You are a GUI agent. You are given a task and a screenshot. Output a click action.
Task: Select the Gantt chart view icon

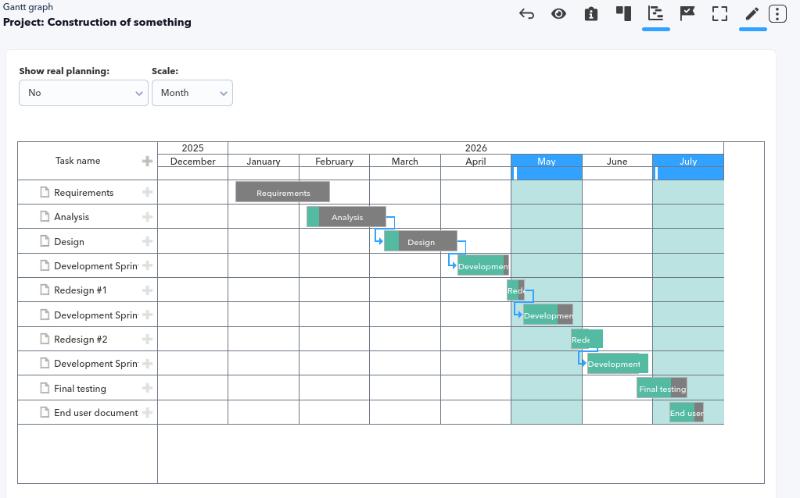point(656,13)
